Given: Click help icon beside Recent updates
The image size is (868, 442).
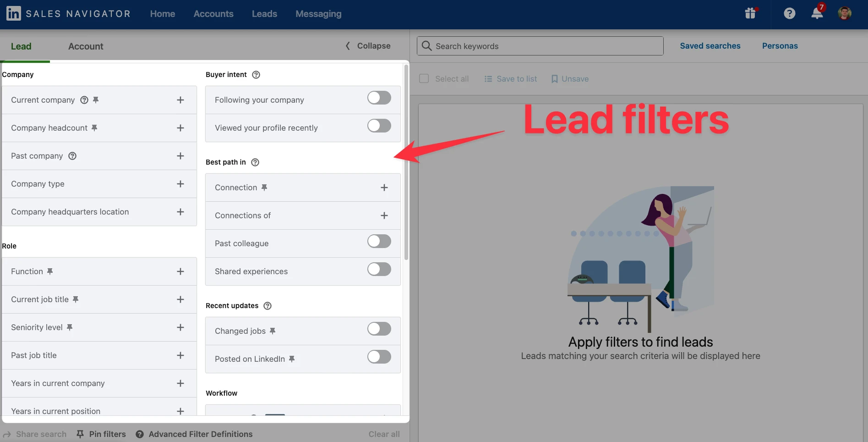Looking at the screenshot, I should [x=267, y=306].
